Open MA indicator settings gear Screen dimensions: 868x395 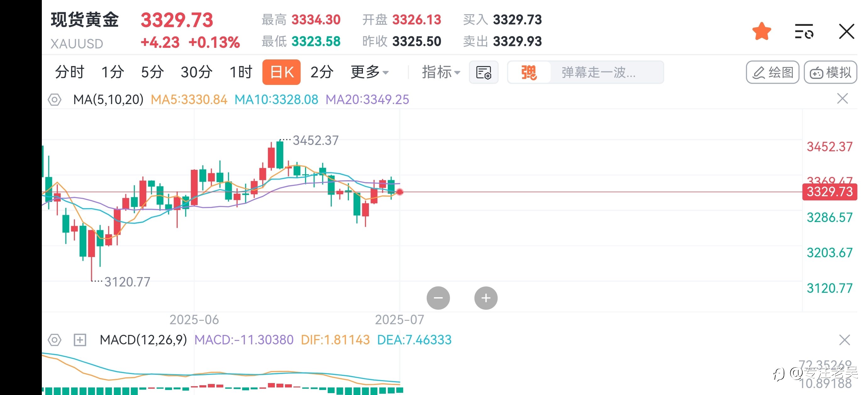coord(54,100)
